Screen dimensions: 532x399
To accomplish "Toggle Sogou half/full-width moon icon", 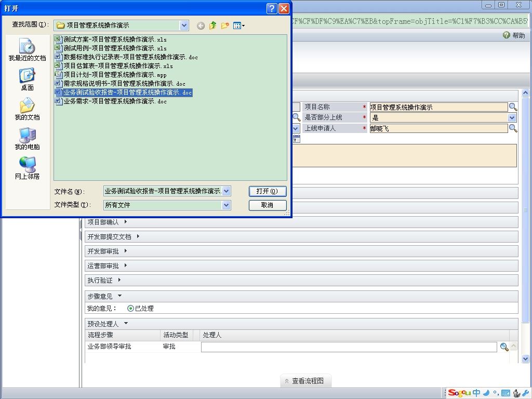I will pyautogui.click(x=486, y=393).
